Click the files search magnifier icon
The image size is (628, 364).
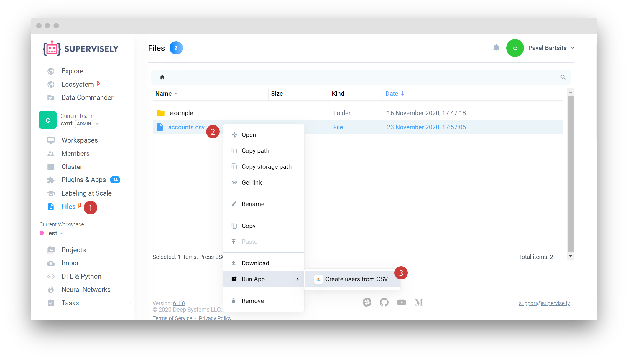[563, 77]
